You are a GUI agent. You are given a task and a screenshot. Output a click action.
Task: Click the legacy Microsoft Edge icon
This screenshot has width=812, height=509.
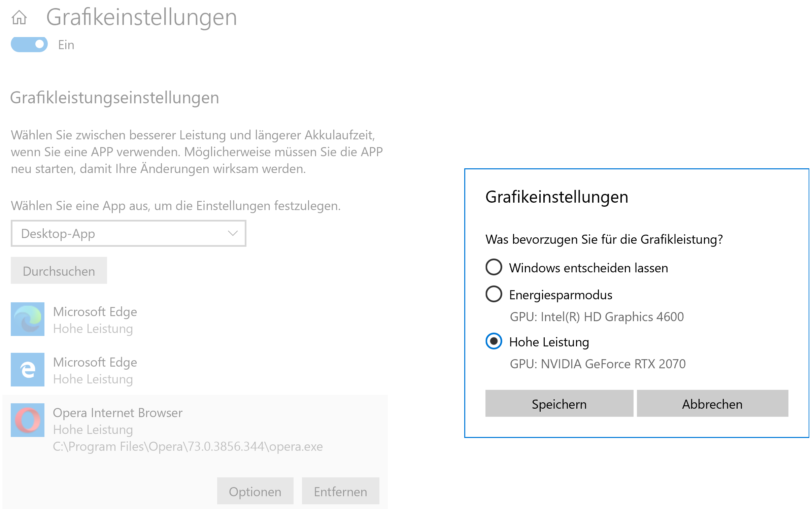tap(28, 370)
